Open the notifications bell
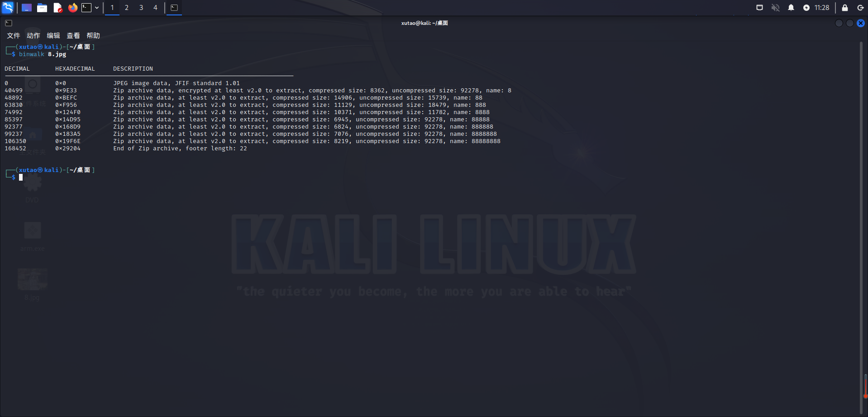868x417 pixels. click(791, 8)
